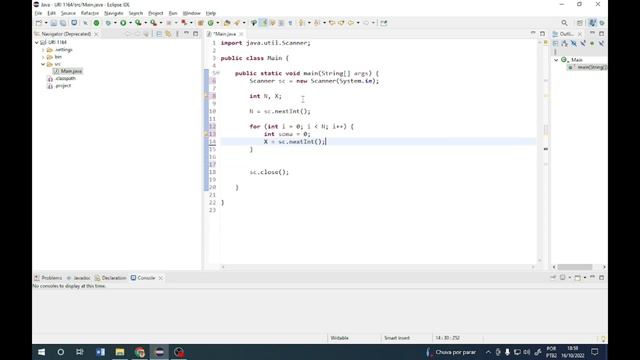Open the Navigate menu

pos(114,13)
